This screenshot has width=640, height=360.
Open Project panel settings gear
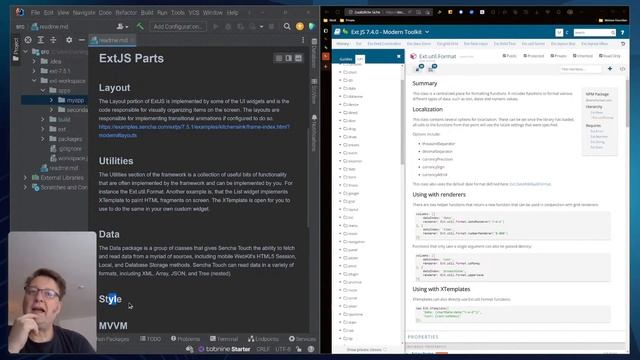pos(69,40)
